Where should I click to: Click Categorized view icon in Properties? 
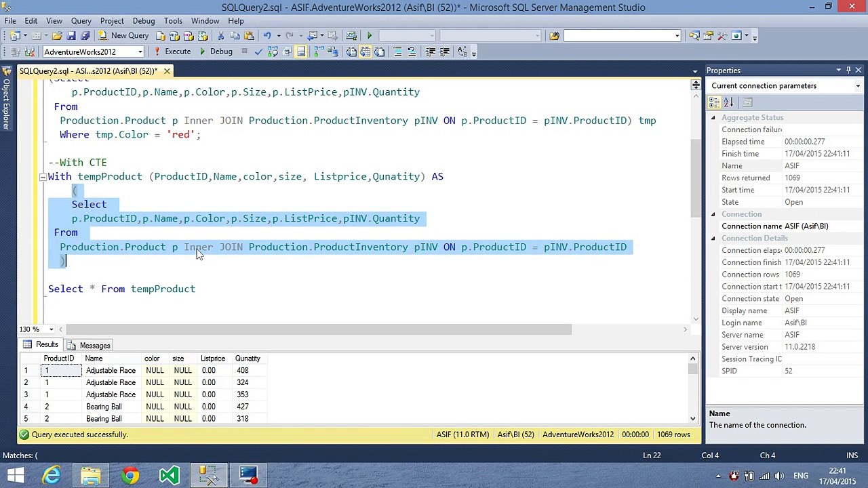click(714, 102)
